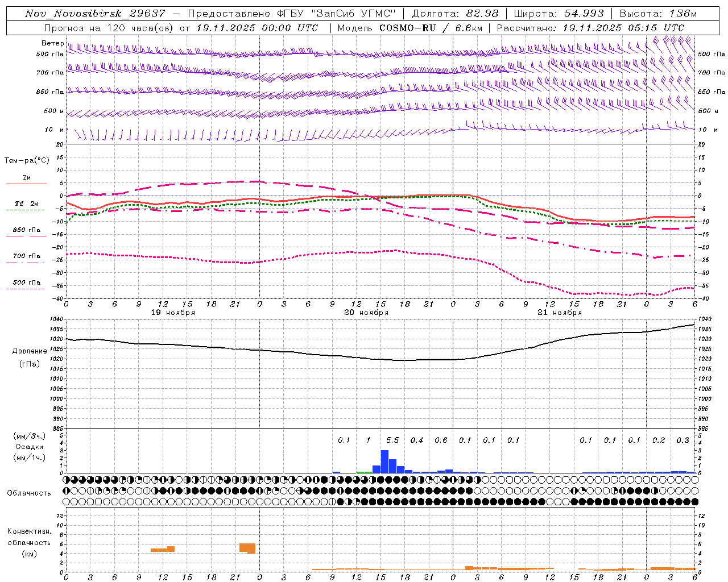Click the "Td 2м" dew point legend entry
This screenshot has height=582, width=728.
coord(26,203)
